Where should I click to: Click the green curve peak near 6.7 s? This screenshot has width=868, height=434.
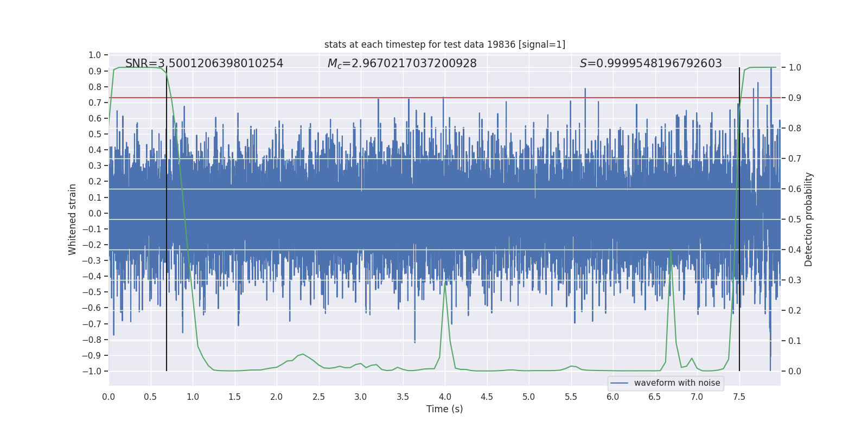(x=671, y=250)
